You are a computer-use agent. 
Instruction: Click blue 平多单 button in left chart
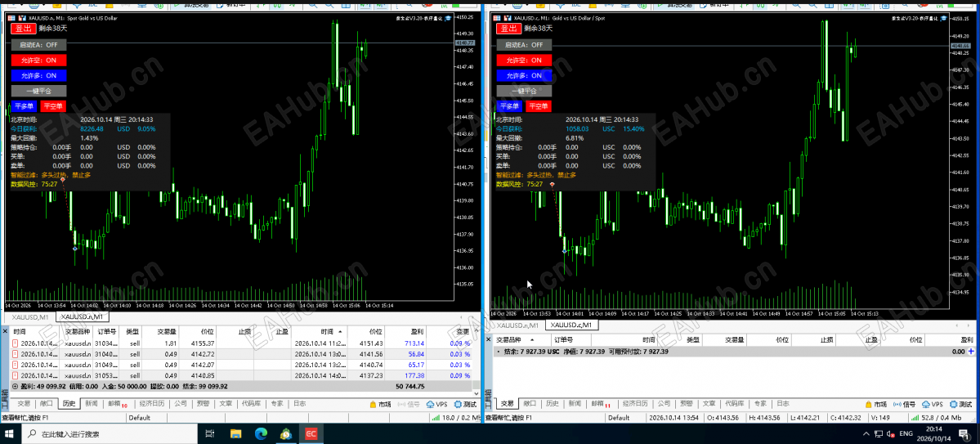point(24,105)
